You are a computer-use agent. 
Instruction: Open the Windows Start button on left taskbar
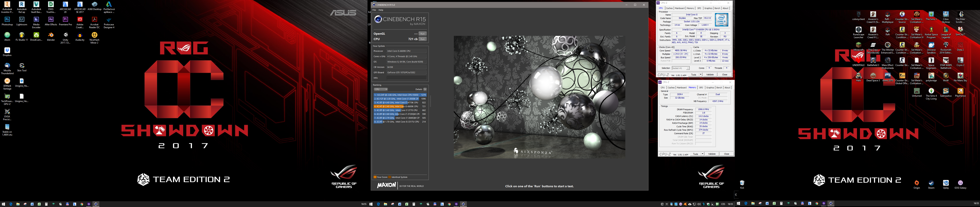pos(3,204)
